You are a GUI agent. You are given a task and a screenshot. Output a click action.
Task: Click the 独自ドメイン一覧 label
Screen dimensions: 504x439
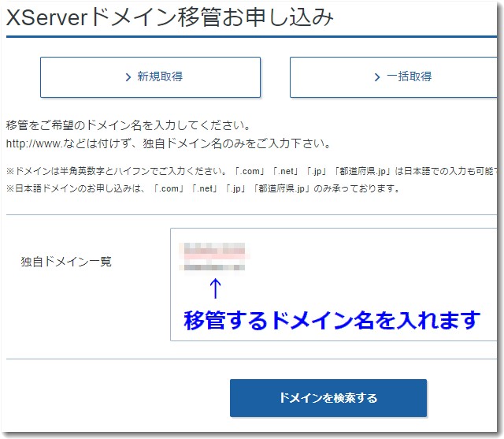(66, 262)
